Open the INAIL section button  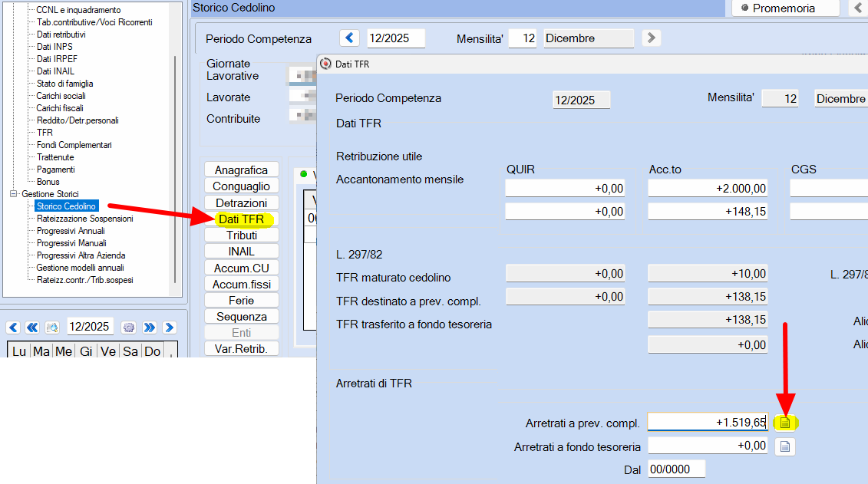(241, 252)
